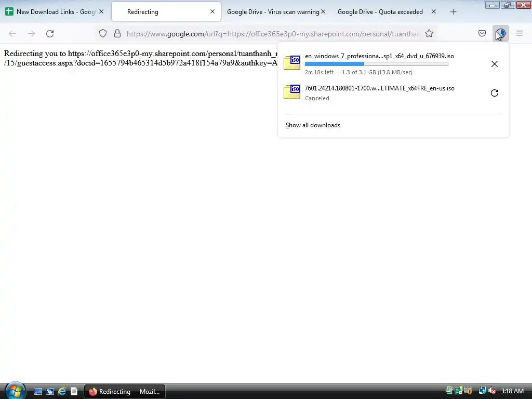The height and width of the screenshot is (399, 532).
Task: Toggle the Downloads toolbar button
Action: pos(500,33)
